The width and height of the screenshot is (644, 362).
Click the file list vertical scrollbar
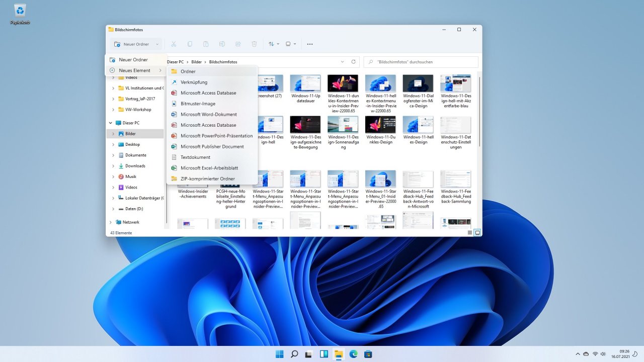pyautogui.click(x=479, y=112)
